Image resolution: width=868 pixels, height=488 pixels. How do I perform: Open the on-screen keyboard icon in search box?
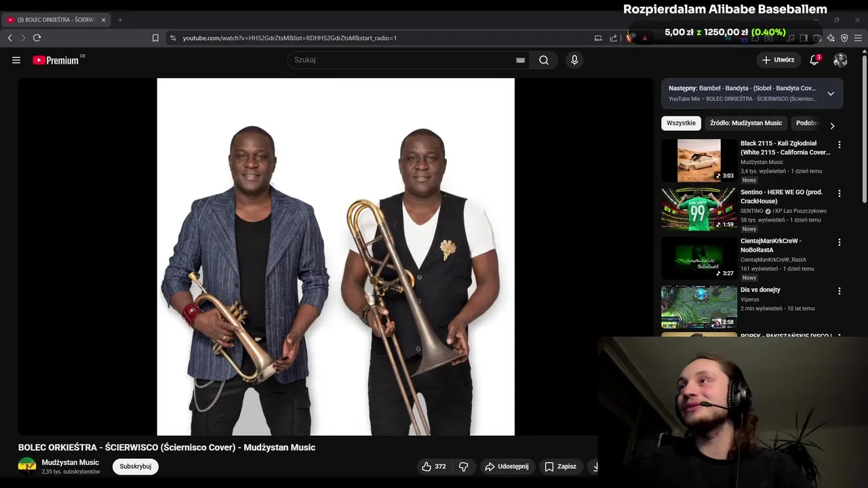[x=520, y=60]
